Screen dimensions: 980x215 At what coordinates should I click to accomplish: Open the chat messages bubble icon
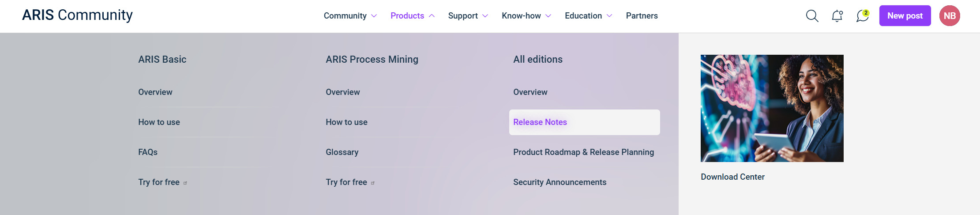coord(863,16)
